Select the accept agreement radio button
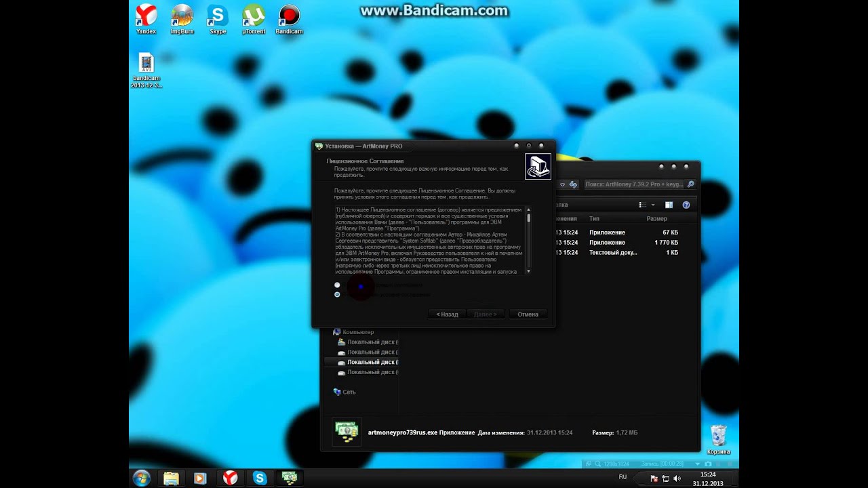868x488 pixels. tap(337, 285)
